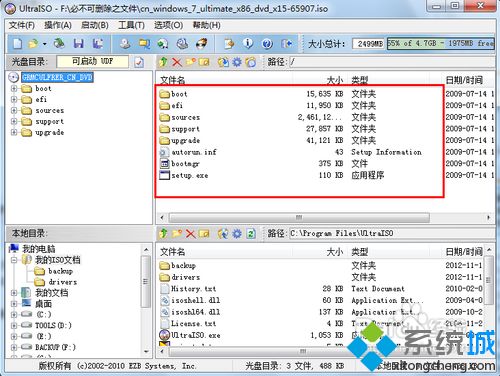Expand the boot folder in image tree
Image resolution: width=500 pixels, height=376 pixels.
point(14,89)
